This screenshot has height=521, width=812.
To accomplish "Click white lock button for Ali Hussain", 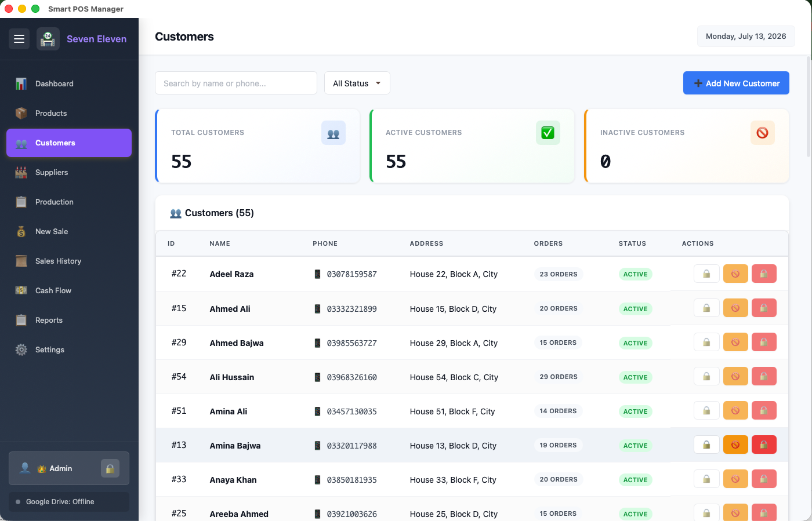I will [706, 376].
